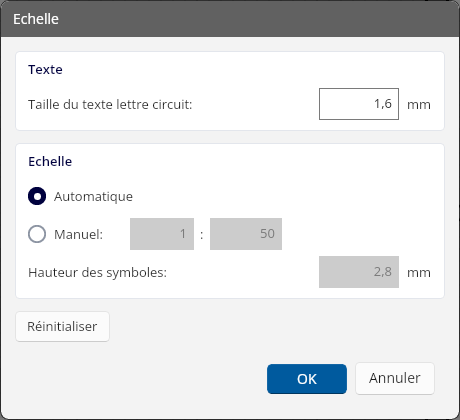The height and width of the screenshot is (420, 460).
Task: Click the Texte section heading
Action: pos(45,70)
